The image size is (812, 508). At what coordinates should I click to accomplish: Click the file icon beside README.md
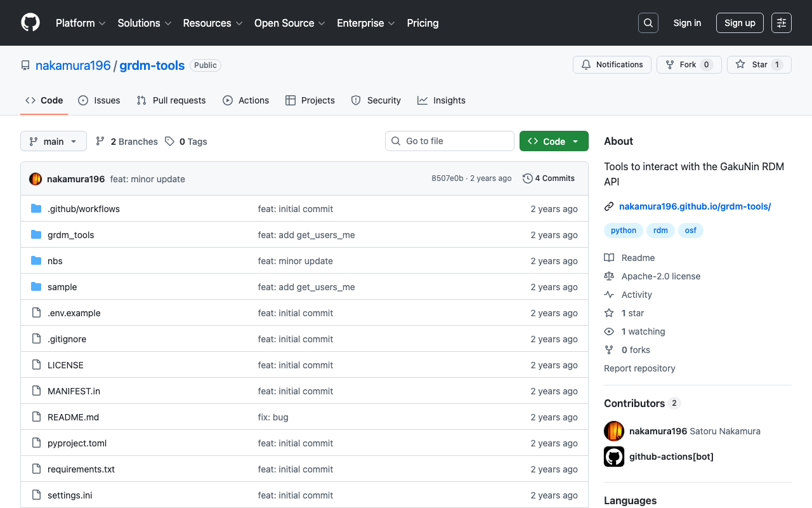click(x=36, y=417)
